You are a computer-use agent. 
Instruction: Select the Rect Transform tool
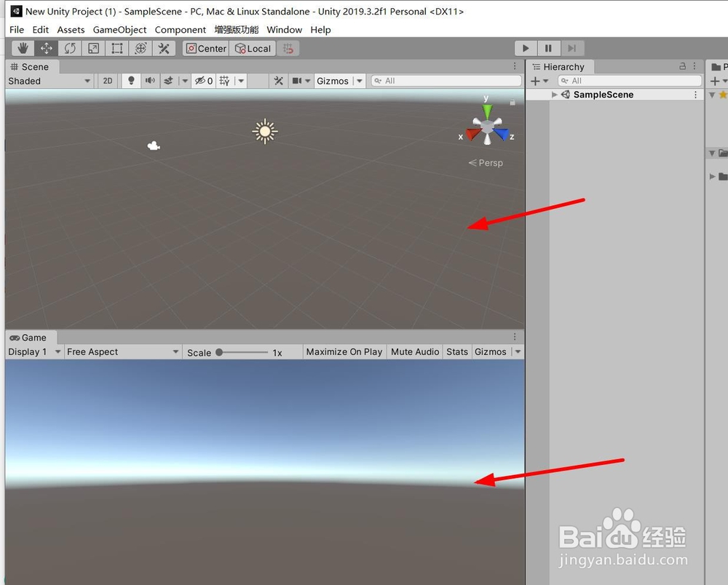(x=117, y=48)
